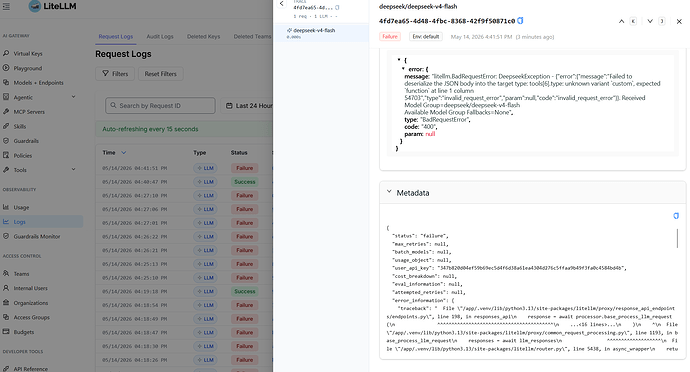Click the Type column header

(199, 153)
